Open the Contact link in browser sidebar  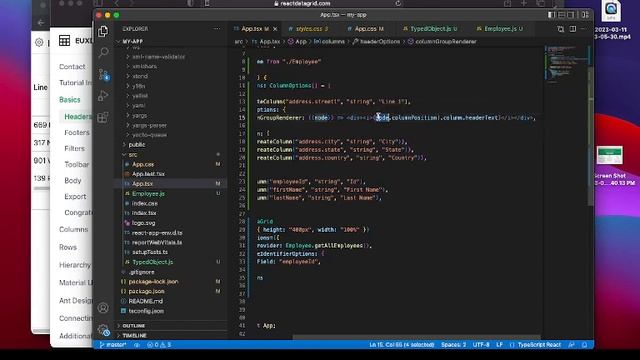click(72, 67)
